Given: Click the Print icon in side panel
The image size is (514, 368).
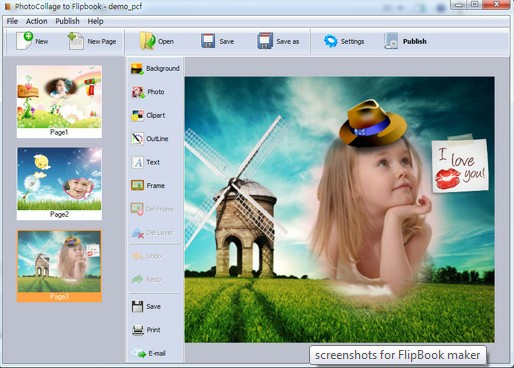Looking at the screenshot, I should pos(138,330).
